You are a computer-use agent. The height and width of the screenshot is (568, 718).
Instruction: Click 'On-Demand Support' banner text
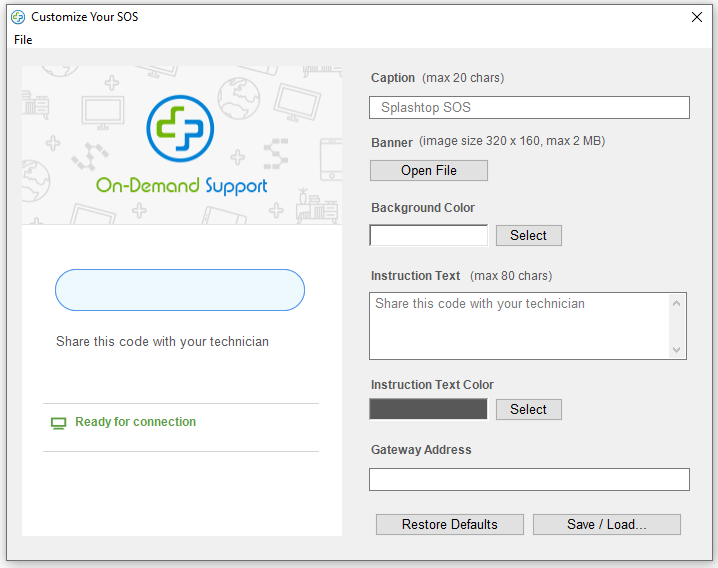[x=181, y=186]
